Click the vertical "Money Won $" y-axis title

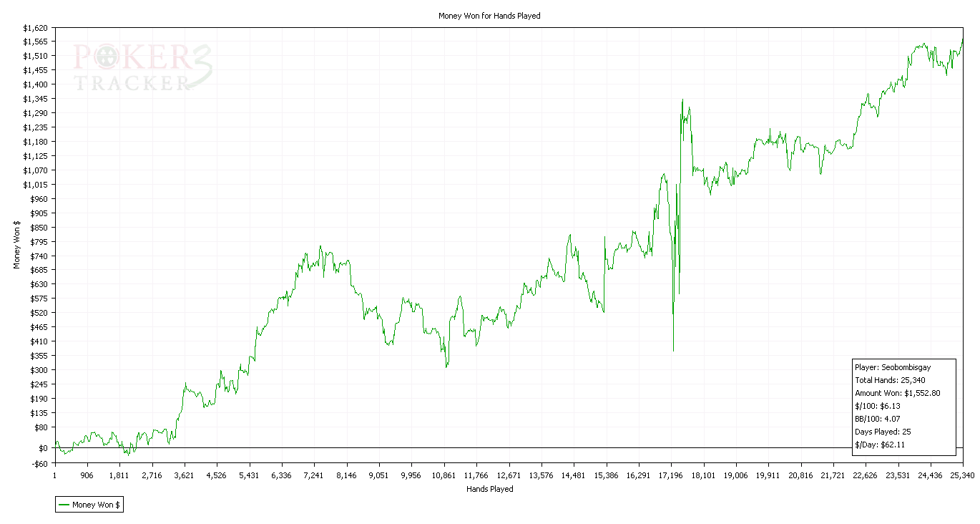pos(16,244)
